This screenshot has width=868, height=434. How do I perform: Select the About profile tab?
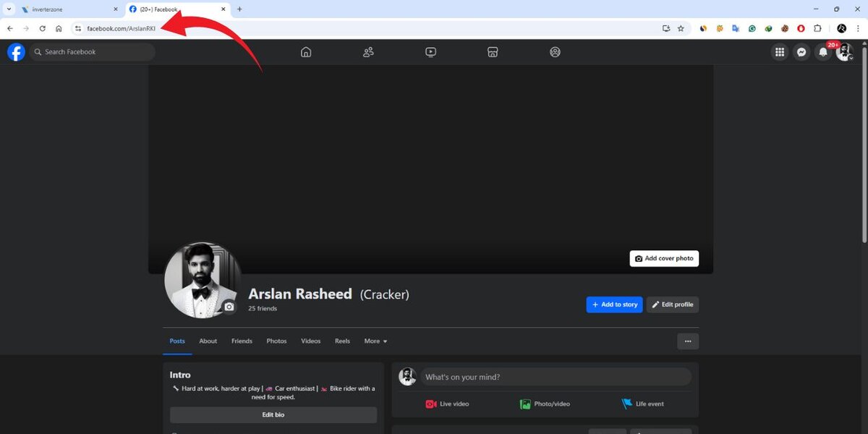pos(208,341)
